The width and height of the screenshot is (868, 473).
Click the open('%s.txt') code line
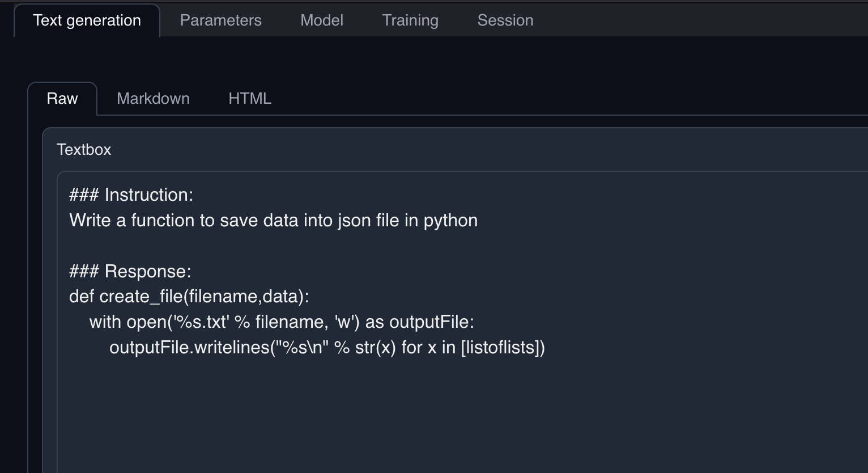[282, 322]
